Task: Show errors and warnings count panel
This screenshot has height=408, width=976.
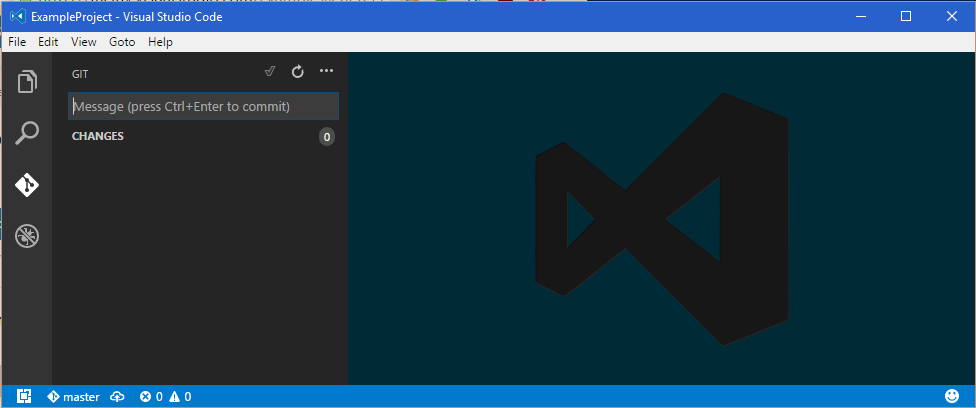Action: 165,397
